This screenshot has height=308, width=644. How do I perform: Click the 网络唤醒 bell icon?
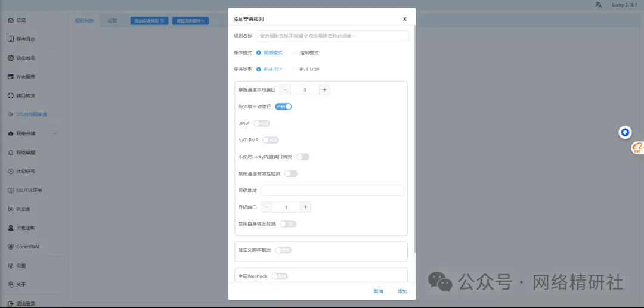(x=11, y=152)
